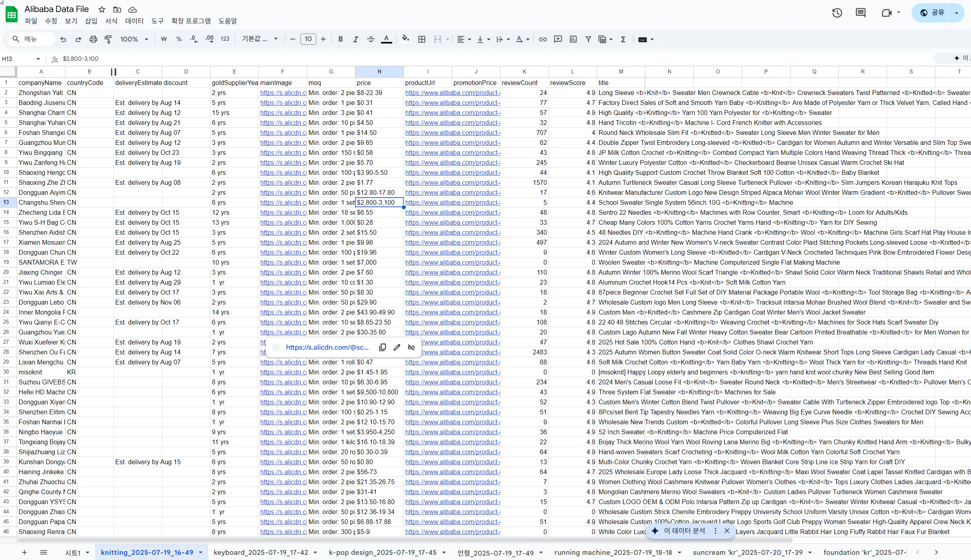
Task: Open knitting sheet tab options arrow
Action: [201, 552]
